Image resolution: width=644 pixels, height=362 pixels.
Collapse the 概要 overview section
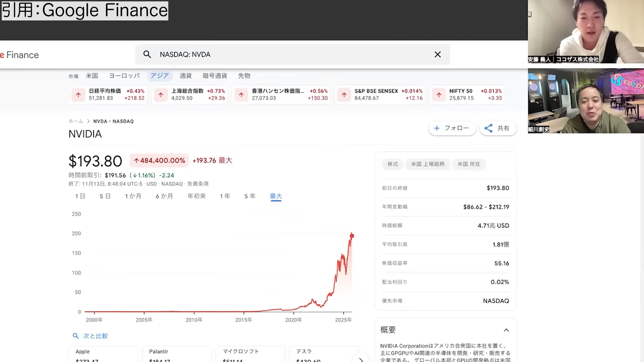[x=506, y=330]
